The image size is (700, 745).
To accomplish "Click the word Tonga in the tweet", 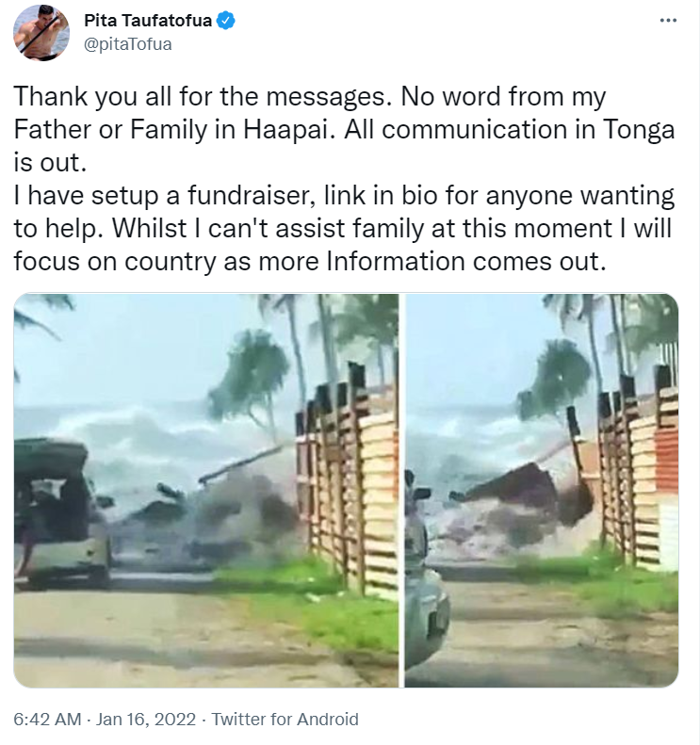I will tap(639, 130).
